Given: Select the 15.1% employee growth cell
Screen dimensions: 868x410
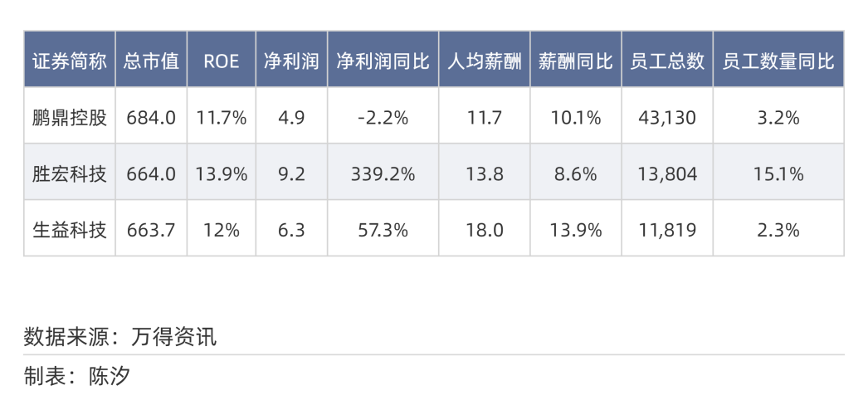Looking at the screenshot, I should (778, 174).
